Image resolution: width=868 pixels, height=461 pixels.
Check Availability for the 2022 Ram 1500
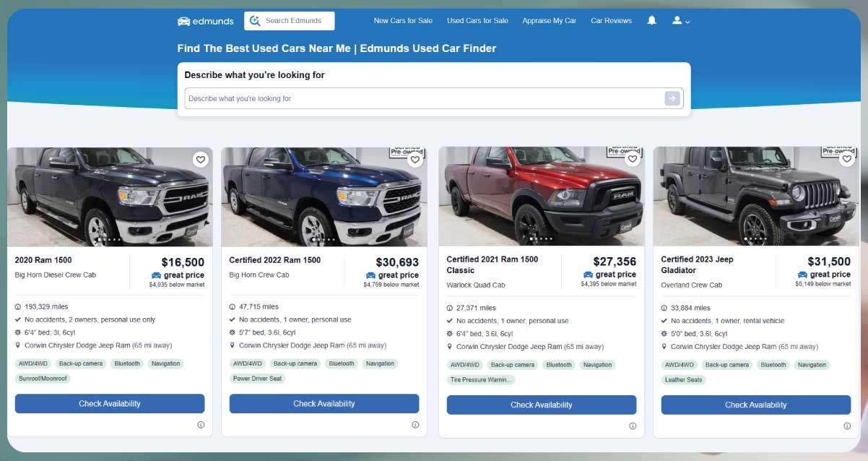click(324, 404)
